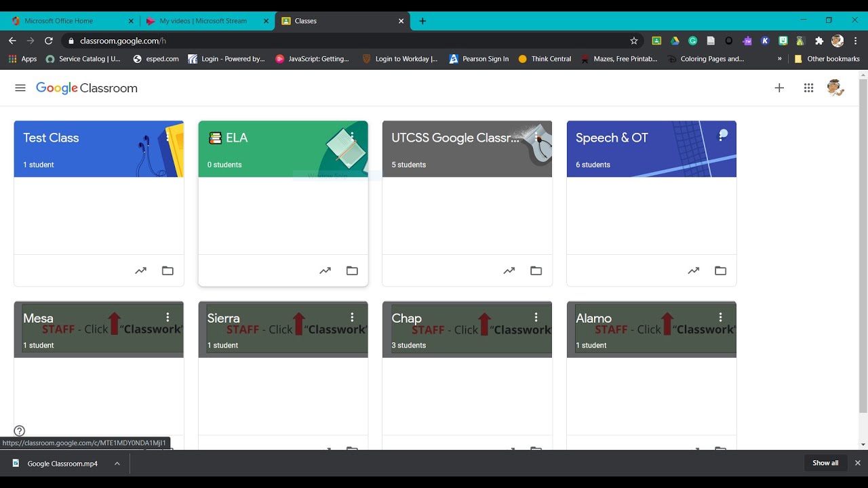Click the purple rw Read&Write extension icon

(x=747, y=41)
